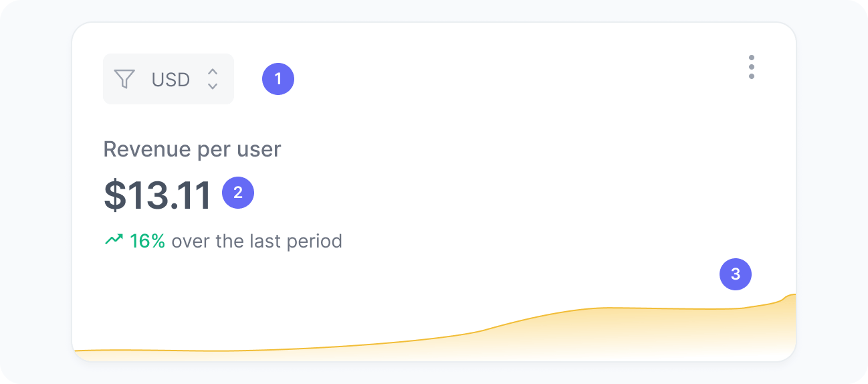Click the chart line's rightmost peak
The image size is (868, 384).
coord(790,295)
